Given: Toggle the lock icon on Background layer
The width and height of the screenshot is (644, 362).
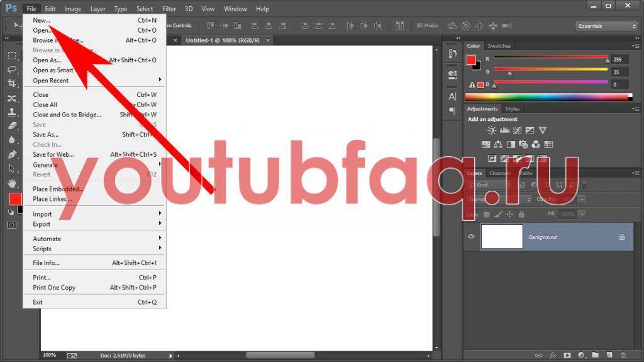Looking at the screenshot, I should pyautogui.click(x=621, y=237).
